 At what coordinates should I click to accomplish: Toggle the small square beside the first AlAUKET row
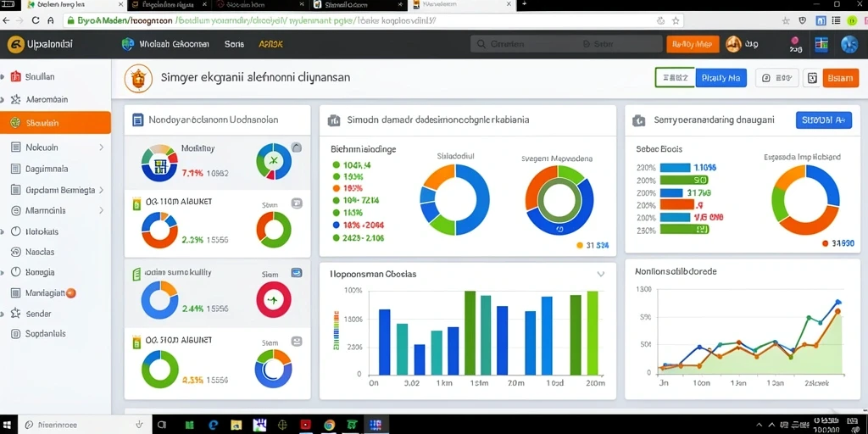tap(297, 203)
